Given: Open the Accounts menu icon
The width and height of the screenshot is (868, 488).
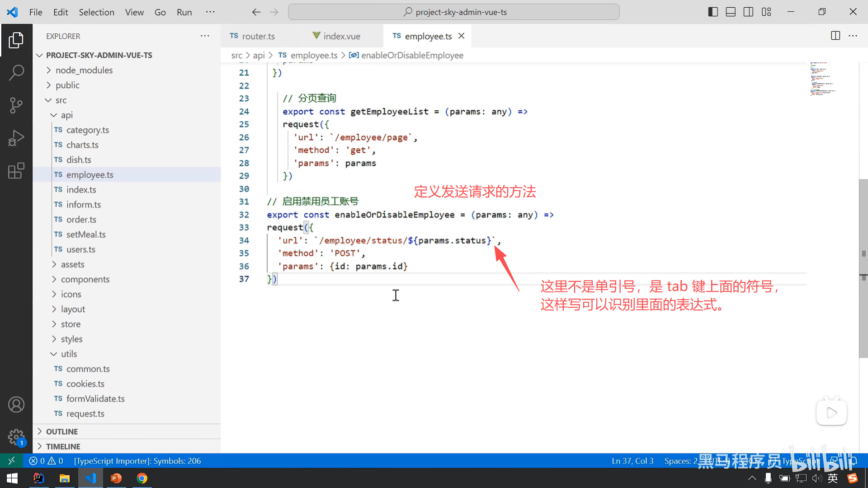Looking at the screenshot, I should pyautogui.click(x=16, y=404).
